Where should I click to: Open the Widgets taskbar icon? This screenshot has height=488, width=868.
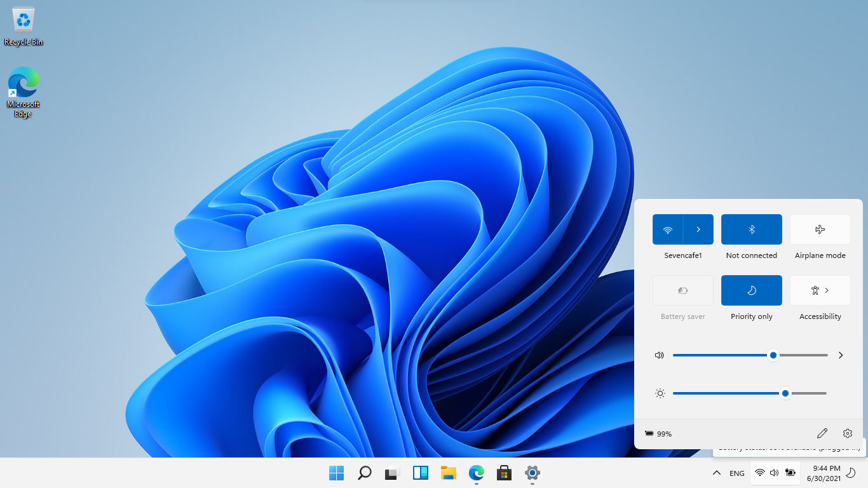421,473
